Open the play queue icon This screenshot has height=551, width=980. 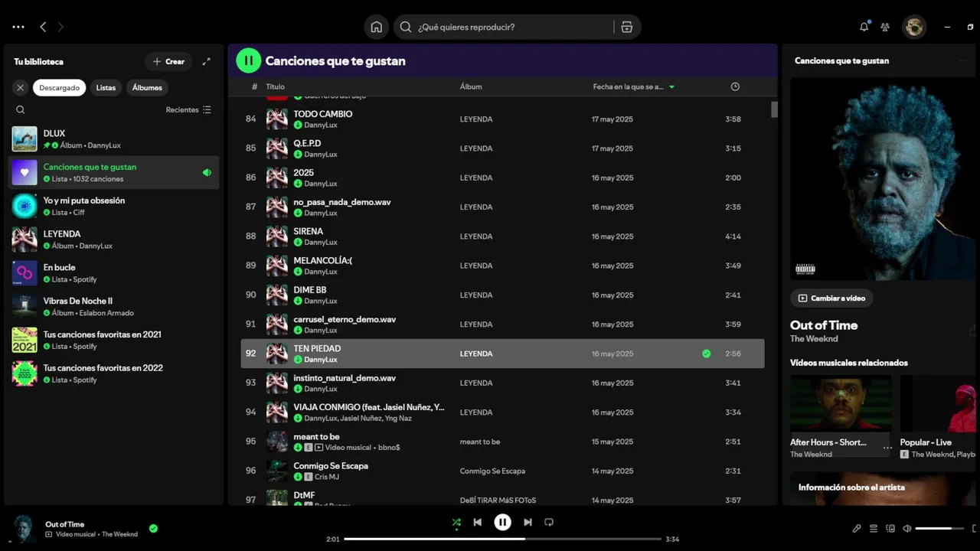click(874, 528)
